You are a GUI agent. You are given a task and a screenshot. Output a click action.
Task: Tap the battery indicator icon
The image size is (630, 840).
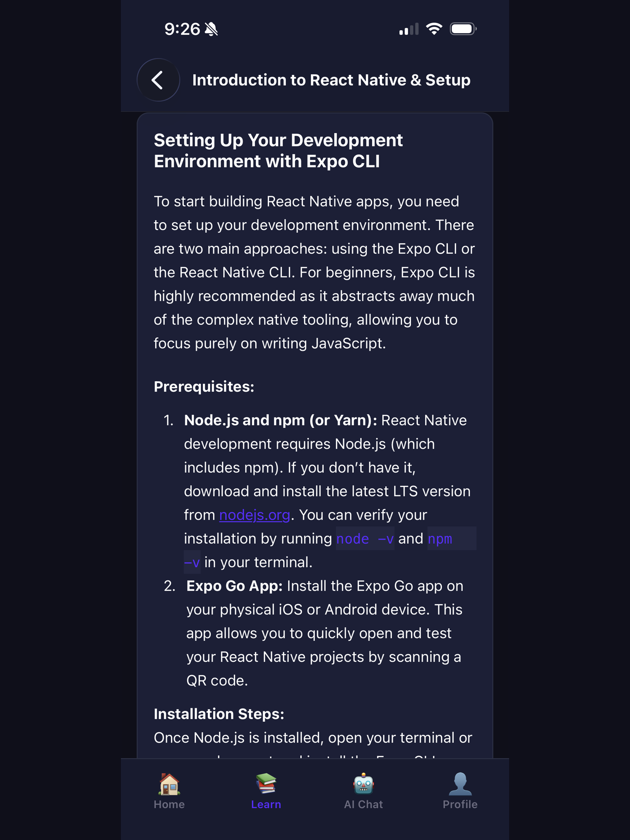[463, 29]
